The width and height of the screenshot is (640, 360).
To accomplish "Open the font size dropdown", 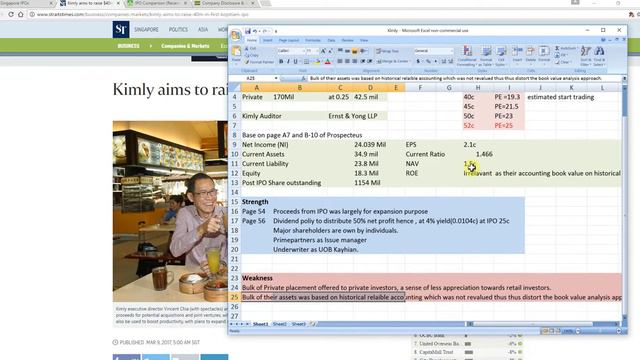I will tap(317, 51).
